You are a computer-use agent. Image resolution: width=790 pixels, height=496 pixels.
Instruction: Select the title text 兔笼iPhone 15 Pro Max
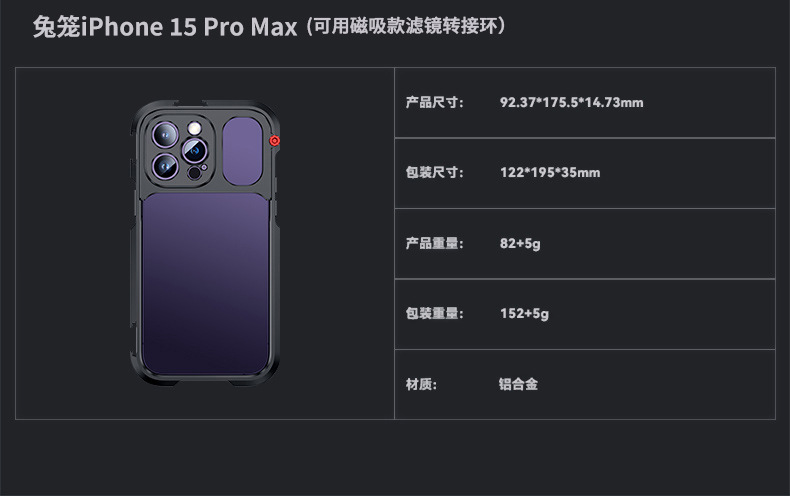(165, 27)
